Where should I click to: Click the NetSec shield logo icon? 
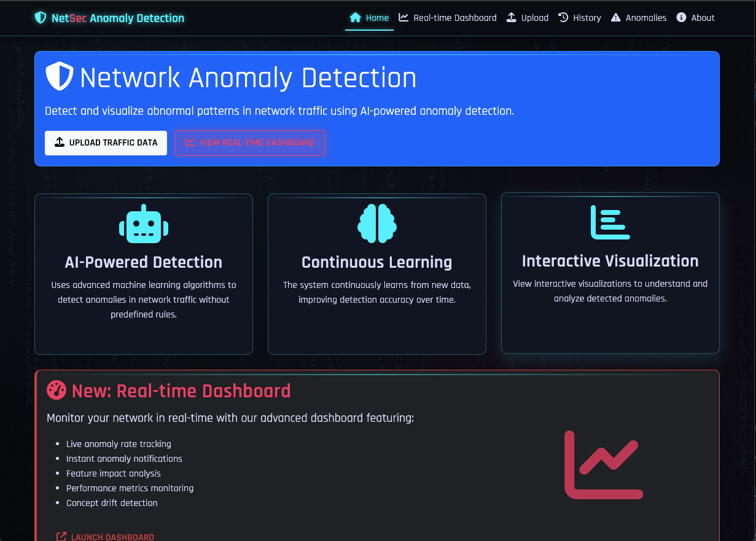coord(40,18)
